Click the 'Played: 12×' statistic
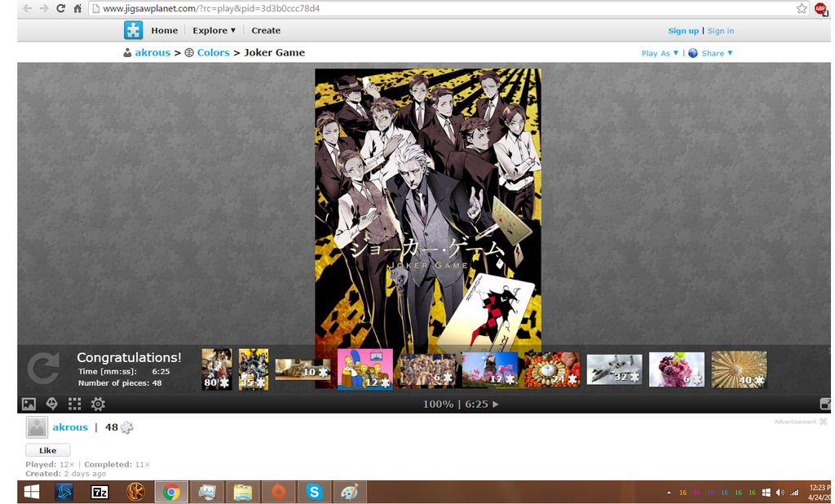This screenshot has height=504, width=835. tap(50, 465)
